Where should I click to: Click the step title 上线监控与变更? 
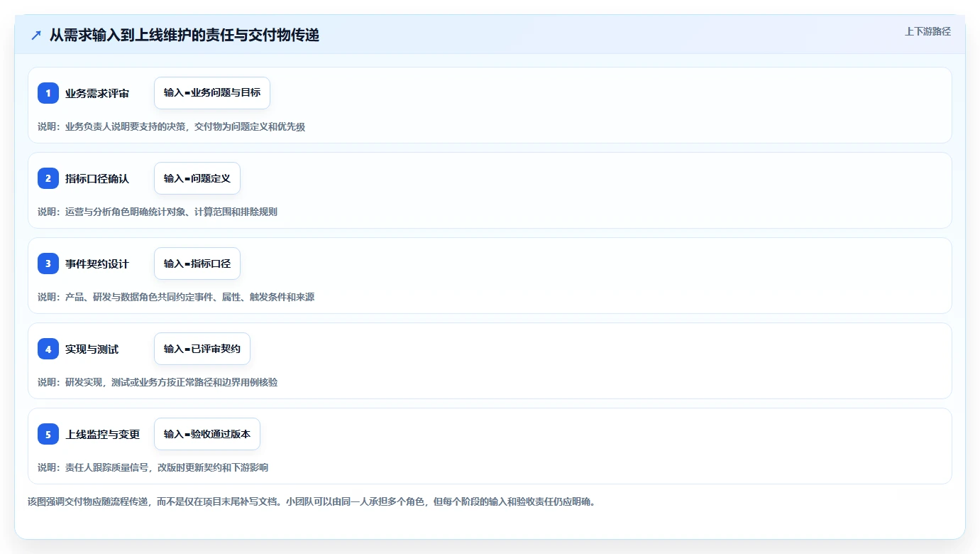103,434
